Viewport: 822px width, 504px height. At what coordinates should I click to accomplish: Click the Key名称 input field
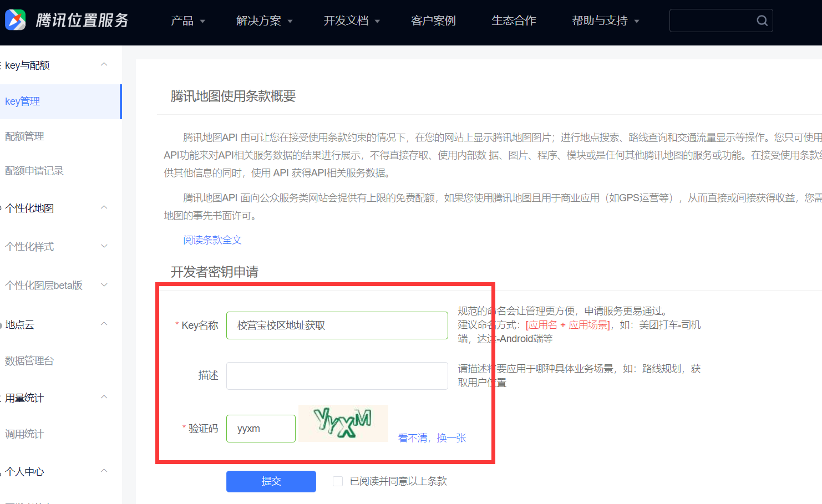coord(337,325)
